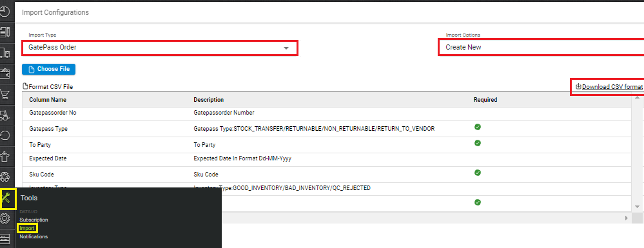The image size is (644, 248).
Task: Click the forklift sidebar icon
Action: 5,115
